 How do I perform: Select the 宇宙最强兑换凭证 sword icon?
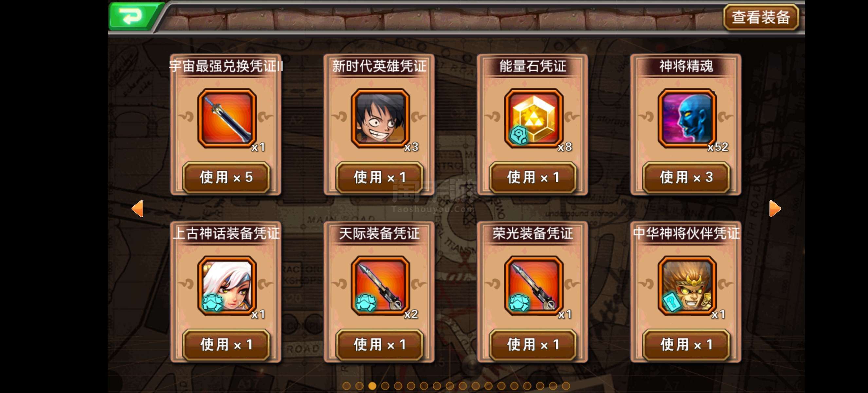pyautogui.click(x=227, y=118)
